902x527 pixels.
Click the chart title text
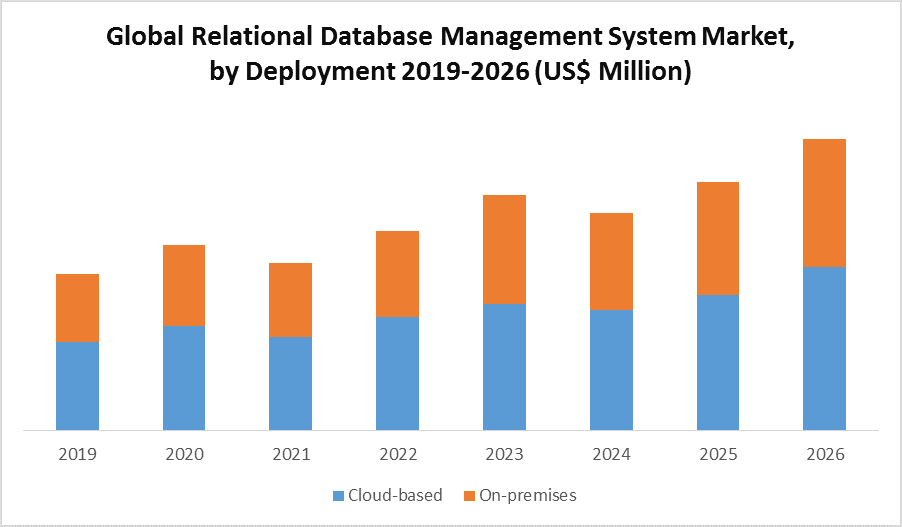click(x=450, y=54)
